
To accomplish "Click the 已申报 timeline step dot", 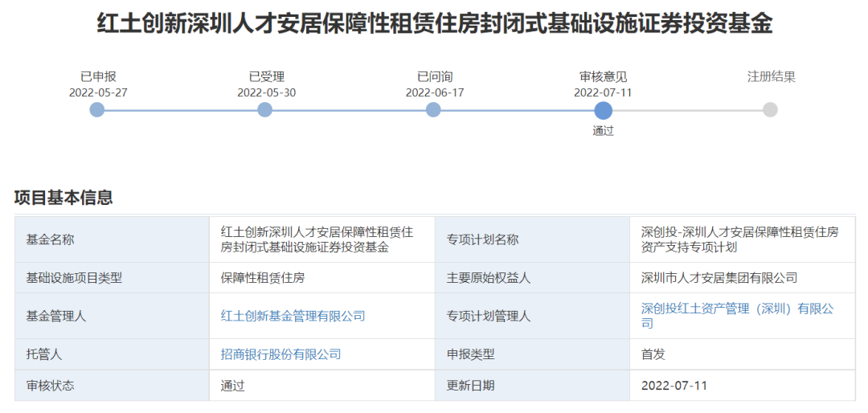I will pos(97,109).
